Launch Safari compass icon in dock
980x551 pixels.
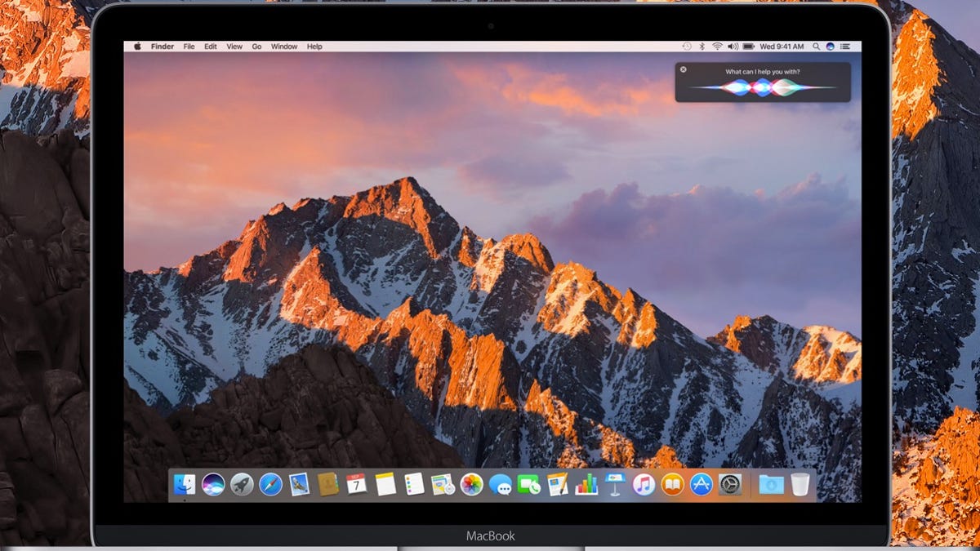270,484
